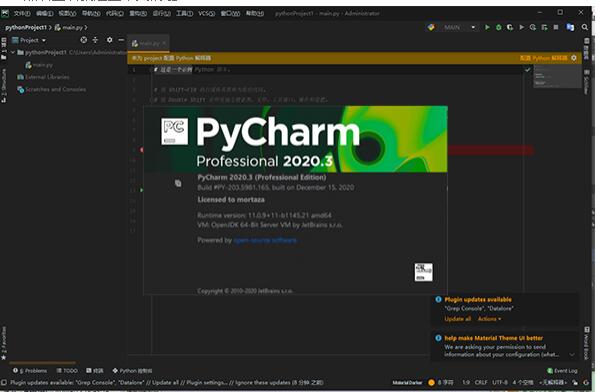
Task: Click the Material Darker theme status widget
Action: click(x=407, y=383)
